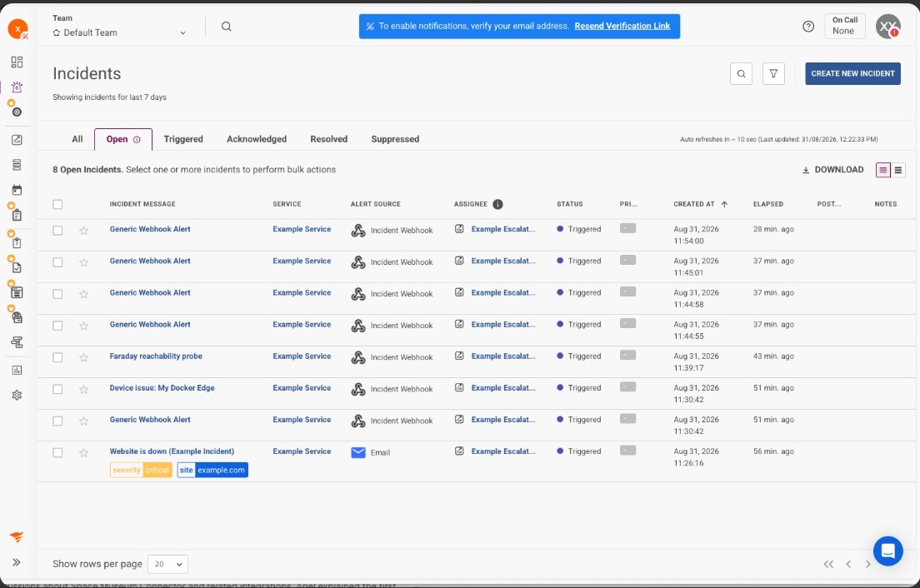The image size is (920, 588).
Task: Select checkbox for Generic Webhook Alert at 11:30:42
Action: click(57, 421)
